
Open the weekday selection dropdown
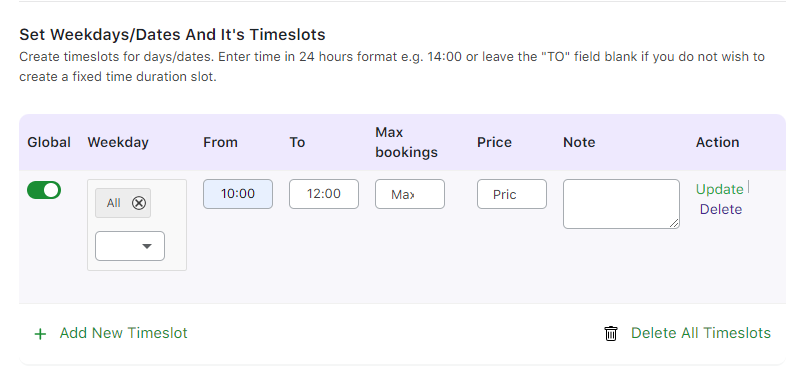click(130, 246)
